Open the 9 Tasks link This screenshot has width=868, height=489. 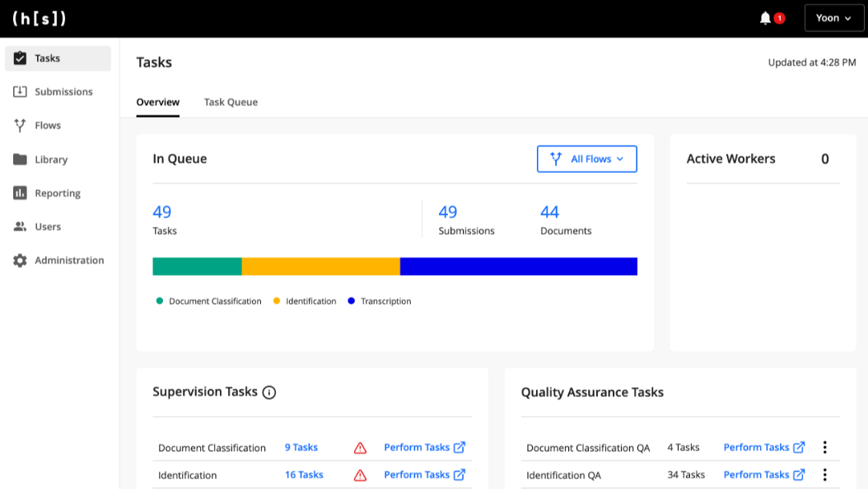point(301,447)
